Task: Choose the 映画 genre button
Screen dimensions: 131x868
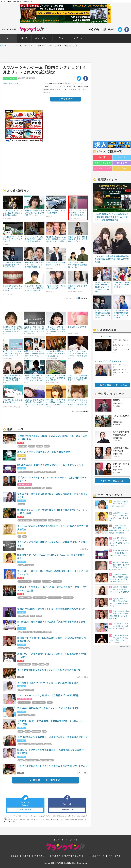Action: [102, 157]
